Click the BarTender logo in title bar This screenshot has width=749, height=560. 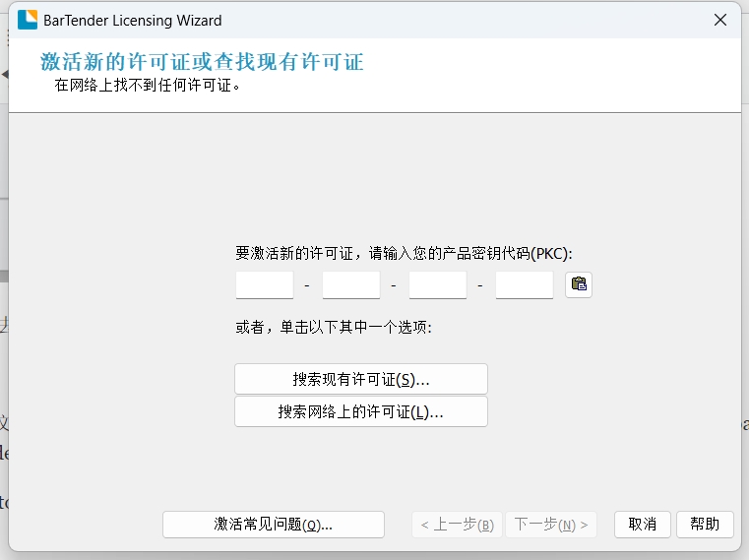(28, 20)
